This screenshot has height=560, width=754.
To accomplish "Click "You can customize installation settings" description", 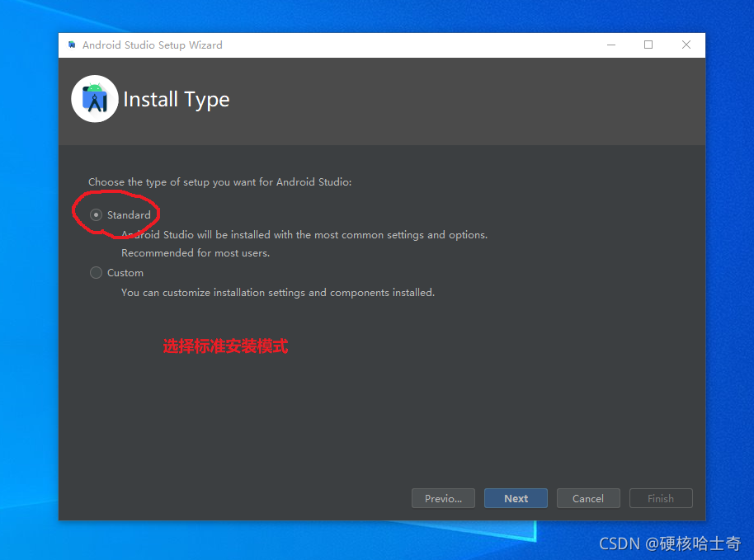I will 278,292.
